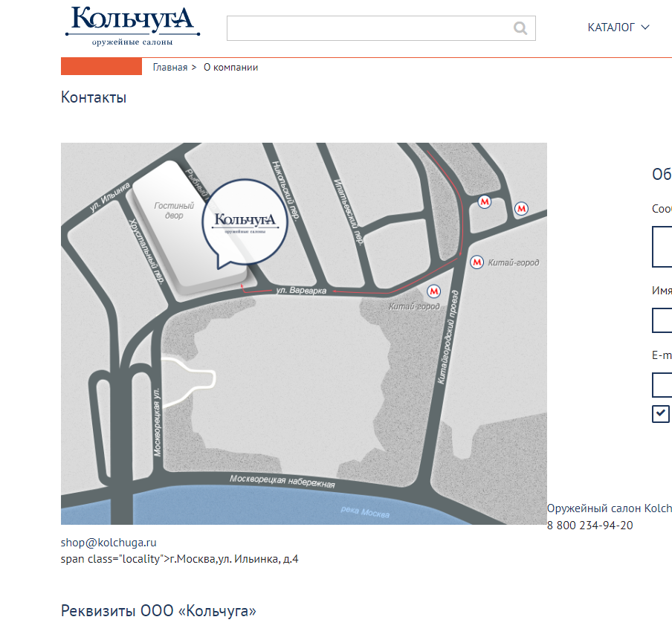Click the search magnifier icon
This screenshot has width=672, height=640.
coord(520,28)
